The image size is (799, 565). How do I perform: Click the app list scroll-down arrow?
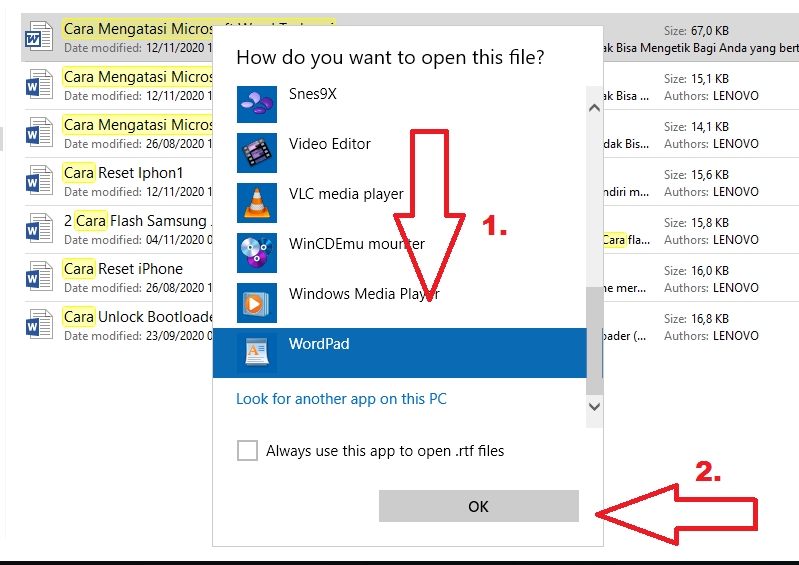[594, 407]
